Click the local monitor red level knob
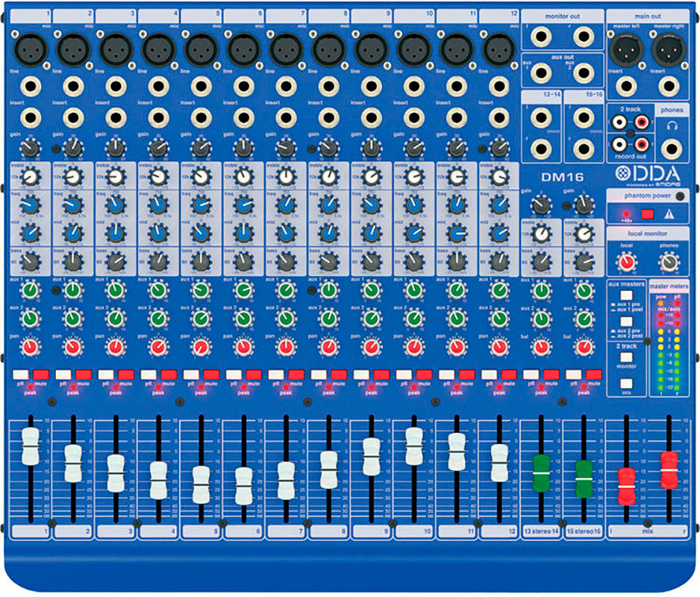The image size is (700, 597). [626, 261]
